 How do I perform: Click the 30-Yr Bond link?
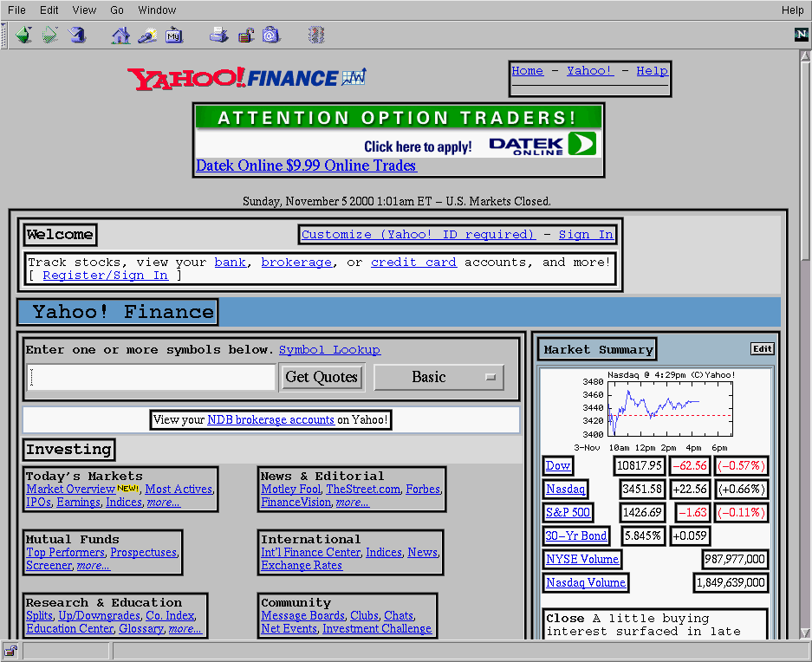[576, 535]
